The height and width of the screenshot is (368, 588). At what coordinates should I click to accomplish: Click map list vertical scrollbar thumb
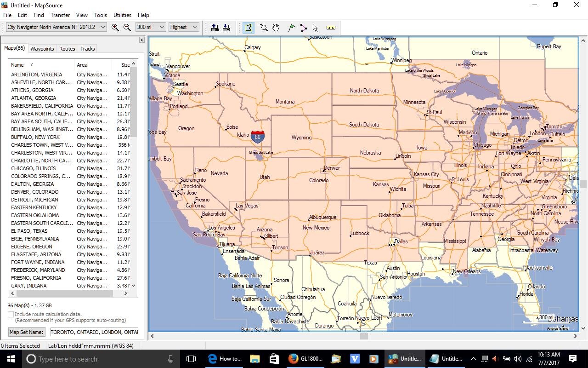pyautogui.click(x=134, y=102)
